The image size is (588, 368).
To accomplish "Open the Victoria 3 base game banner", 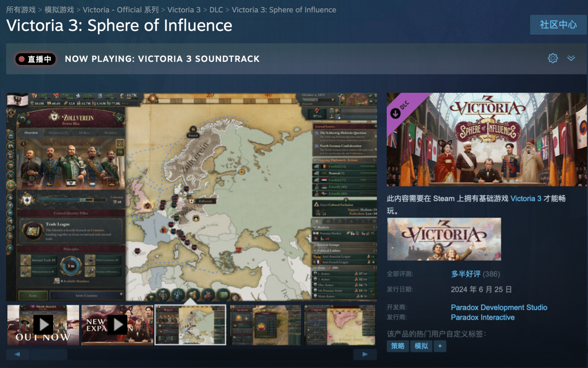I will point(444,239).
